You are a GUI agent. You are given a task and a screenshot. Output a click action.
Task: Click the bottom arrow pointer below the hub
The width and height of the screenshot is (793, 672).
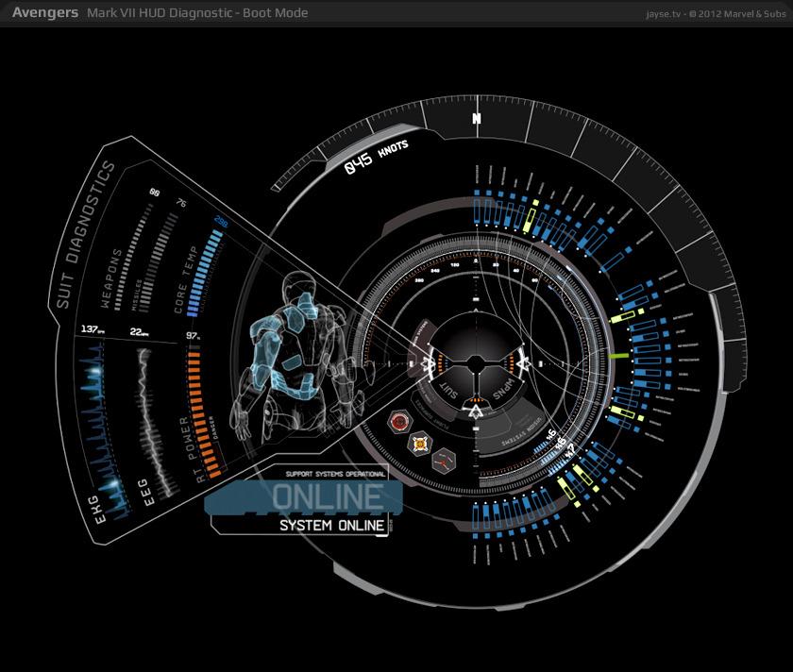475,411
